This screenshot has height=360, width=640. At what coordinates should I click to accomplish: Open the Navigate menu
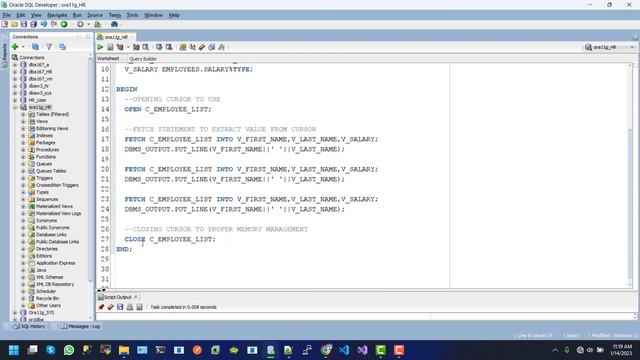pyautogui.click(x=57, y=15)
